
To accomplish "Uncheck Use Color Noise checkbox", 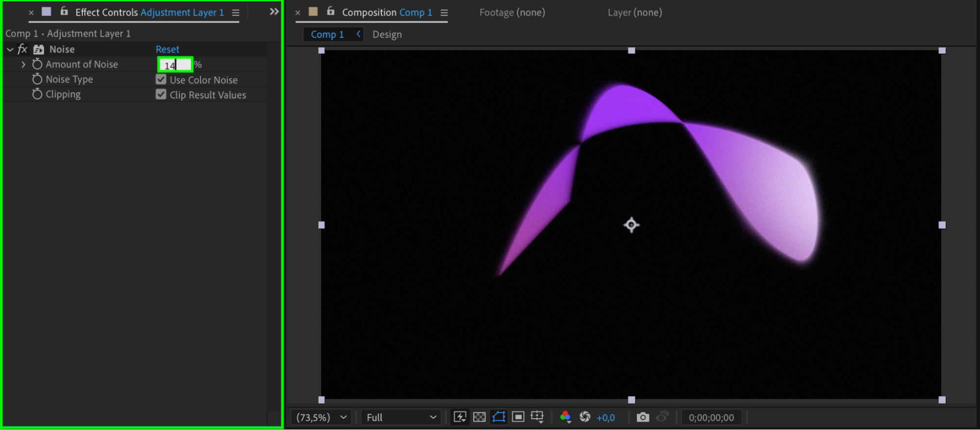I will [161, 79].
